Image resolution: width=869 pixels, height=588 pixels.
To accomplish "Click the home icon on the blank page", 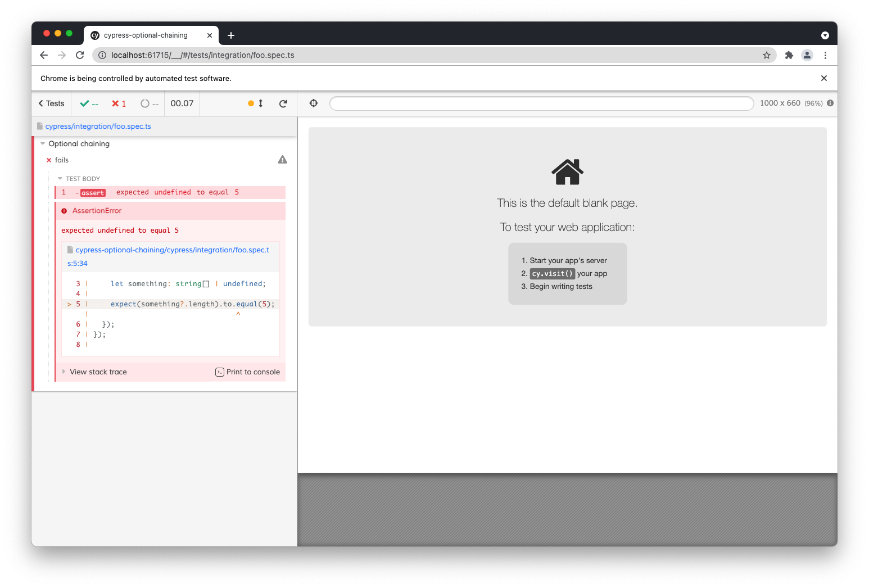I will [568, 172].
